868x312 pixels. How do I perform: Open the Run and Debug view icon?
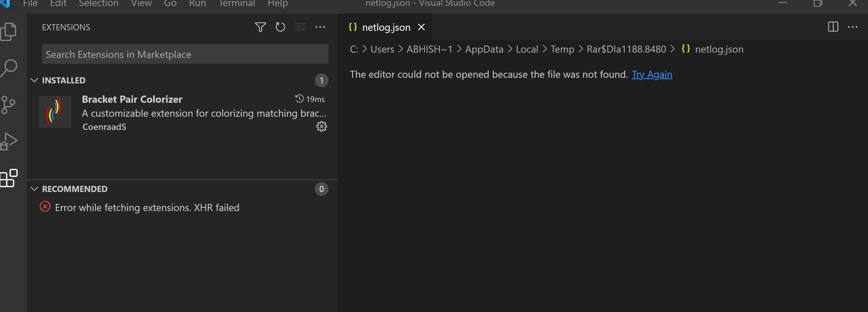click(8, 141)
